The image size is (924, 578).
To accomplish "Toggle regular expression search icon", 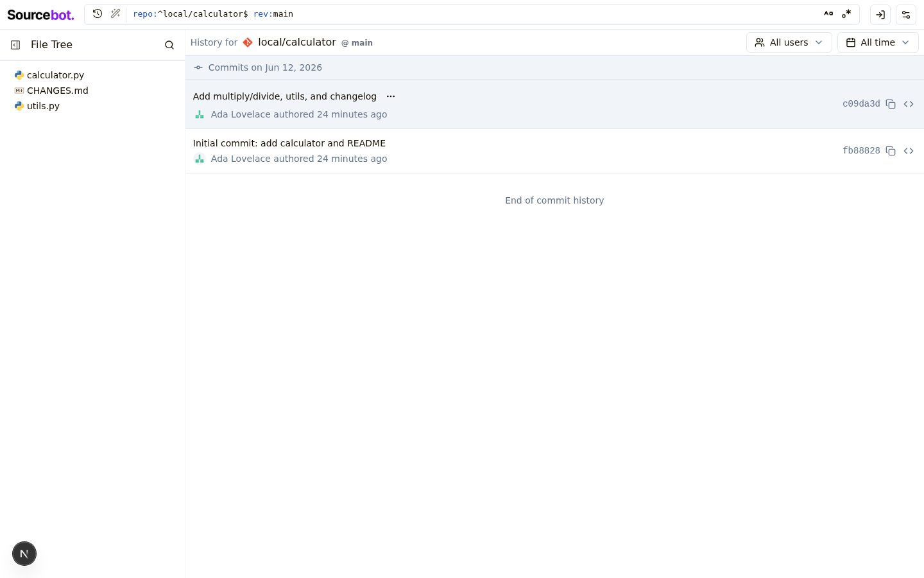I will coord(846,13).
